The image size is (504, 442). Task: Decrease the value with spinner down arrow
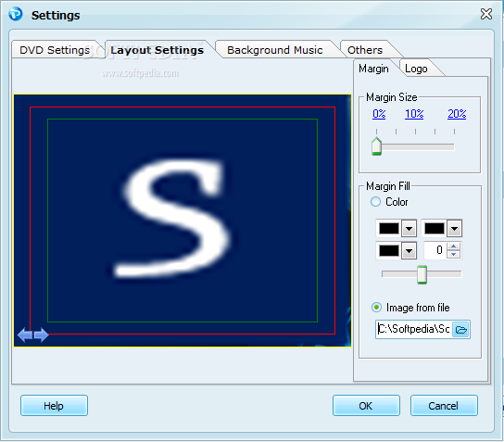point(454,254)
